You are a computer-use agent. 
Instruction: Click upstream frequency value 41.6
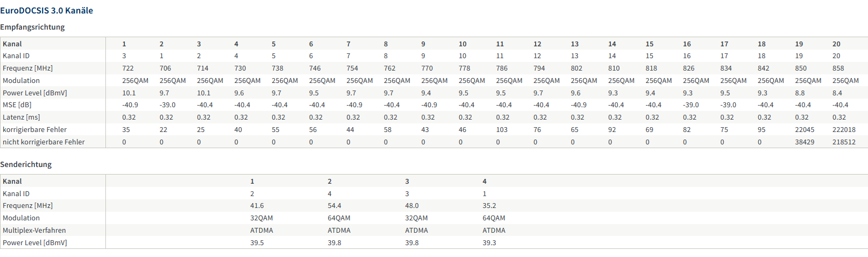tap(257, 206)
